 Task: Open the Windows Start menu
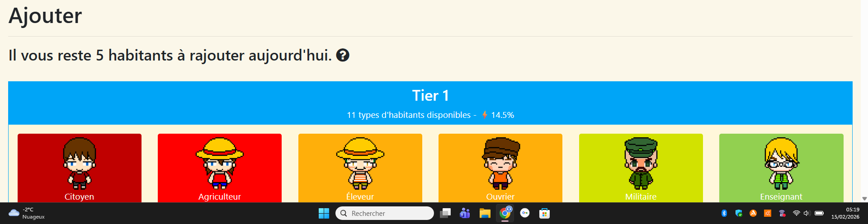click(324, 213)
